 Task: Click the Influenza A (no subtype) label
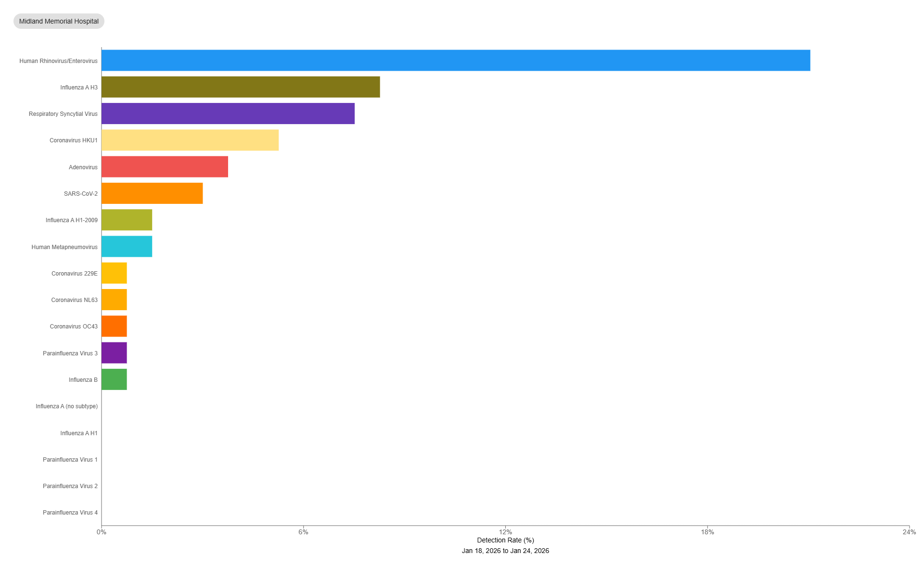click(x=66, y=406)
